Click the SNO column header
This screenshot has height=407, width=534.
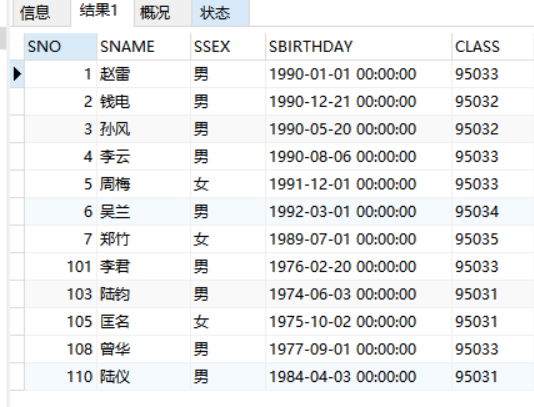pyautogui.click(x=61, y=47)
